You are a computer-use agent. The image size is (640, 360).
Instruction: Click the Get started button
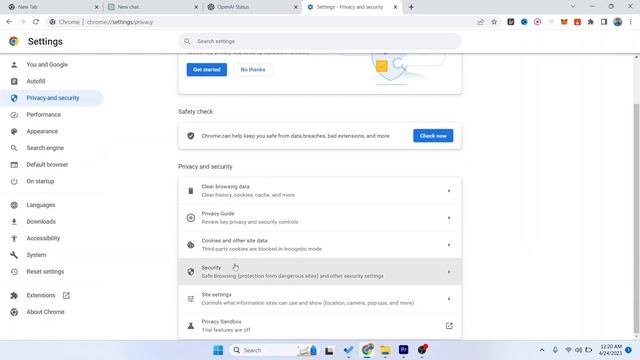(x=207, y=69)
